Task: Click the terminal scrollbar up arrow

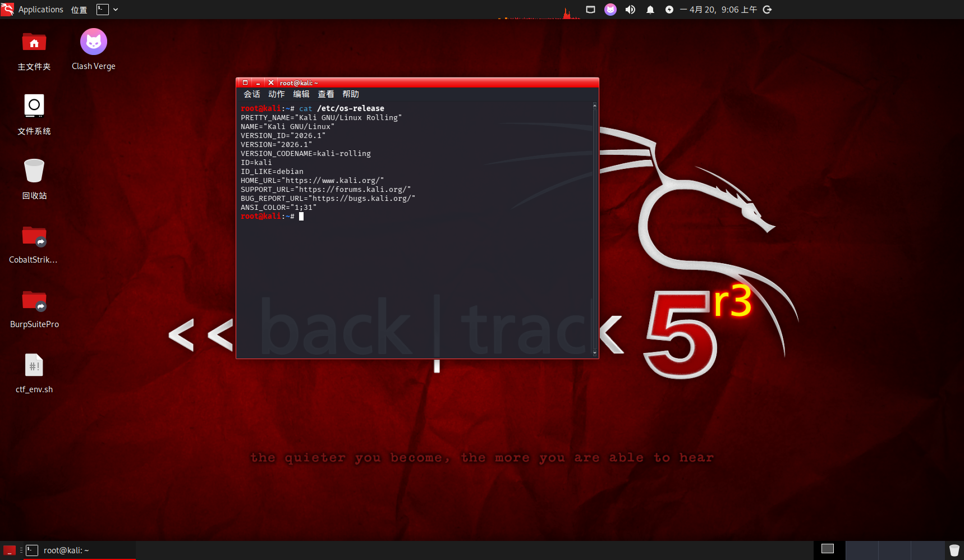Action: (595, 105)
